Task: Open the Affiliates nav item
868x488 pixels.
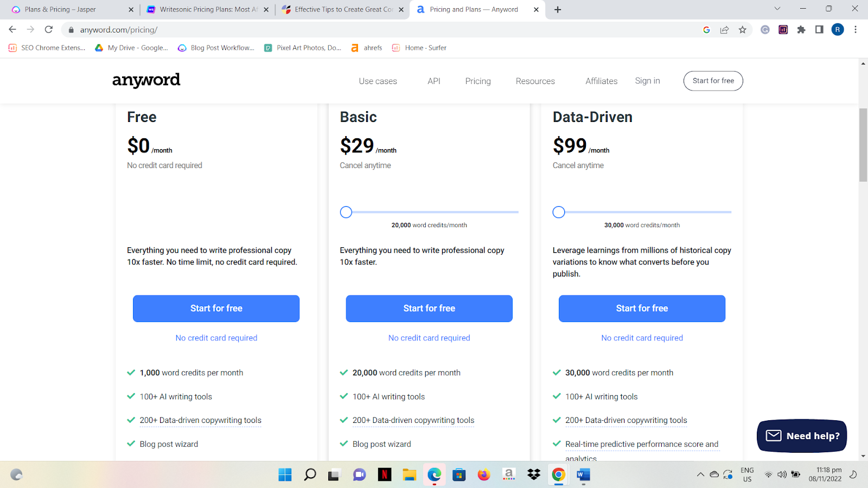Action: click(601, 81)
